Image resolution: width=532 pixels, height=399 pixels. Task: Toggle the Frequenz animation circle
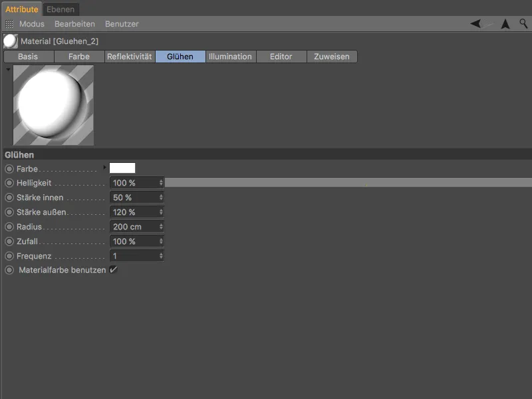click(9, 256)
